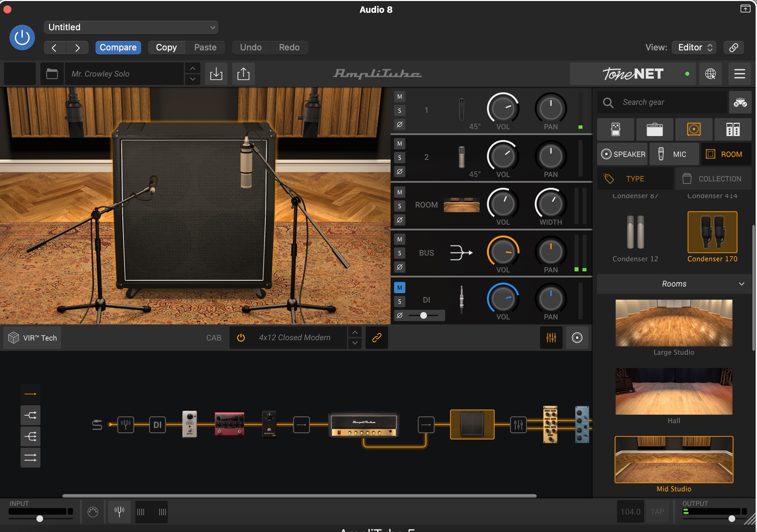The image size is (757, 532).
Task: Click the Search gear input field
Action: (662, 102)
